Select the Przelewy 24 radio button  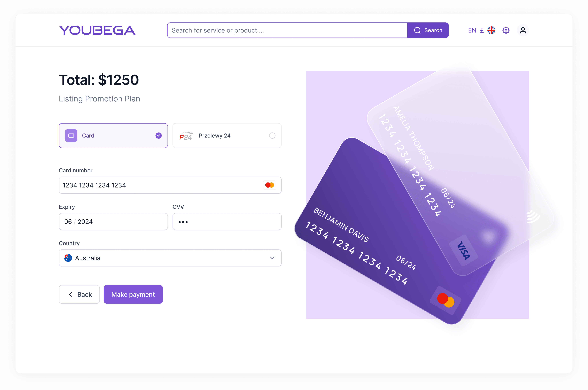(272, 136)
